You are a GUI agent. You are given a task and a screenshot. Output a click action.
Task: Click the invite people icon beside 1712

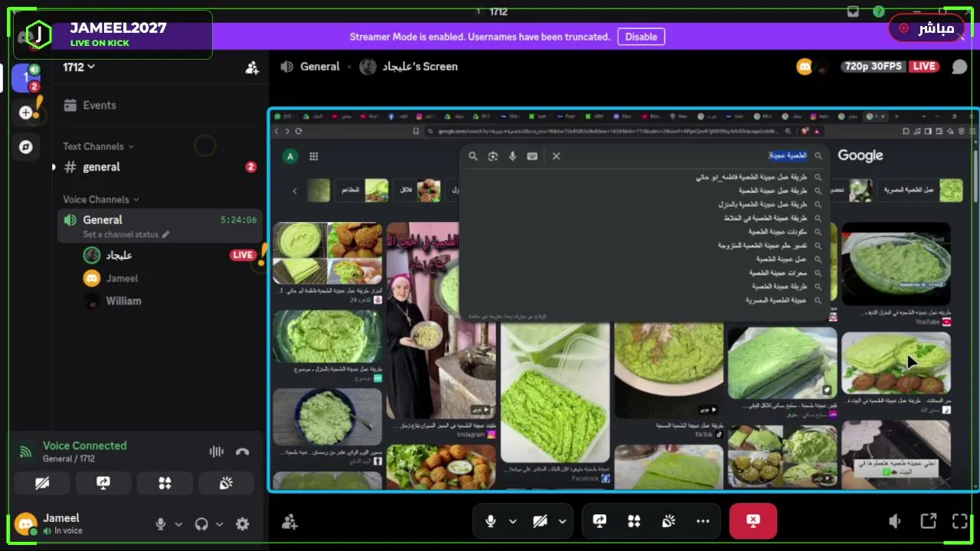coord(252,67)
